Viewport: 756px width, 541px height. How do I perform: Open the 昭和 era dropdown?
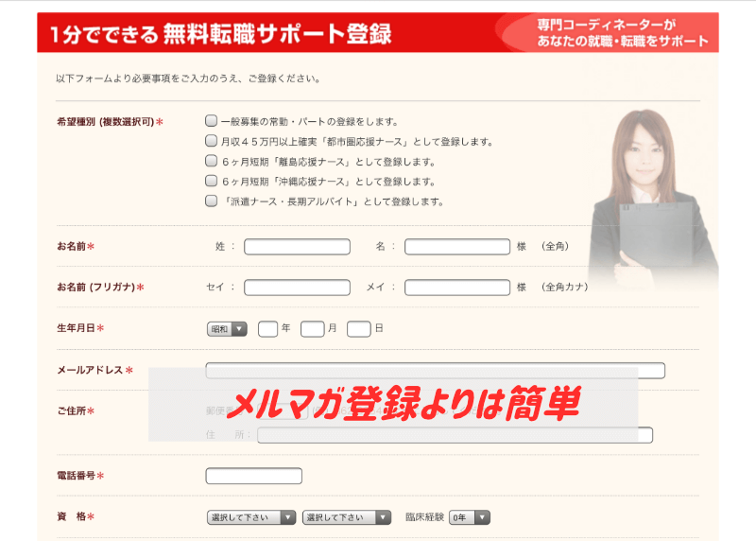(227, 329)
